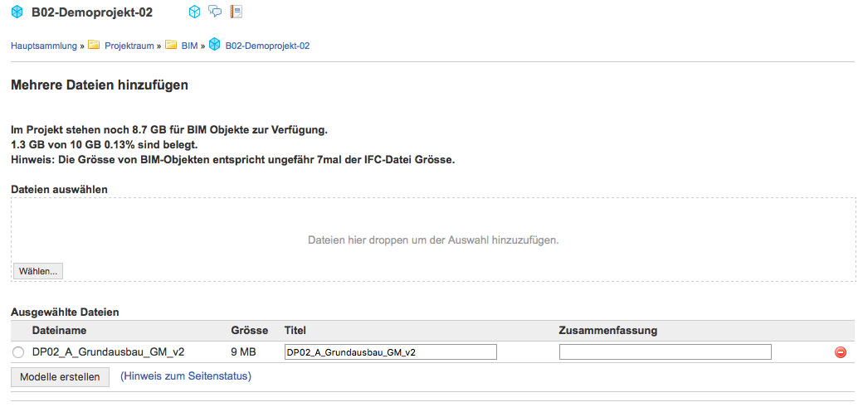Click the BIM cube icon beside the page title
The width and height of the screenshot is (868, 407).
(x=17, y=12)
